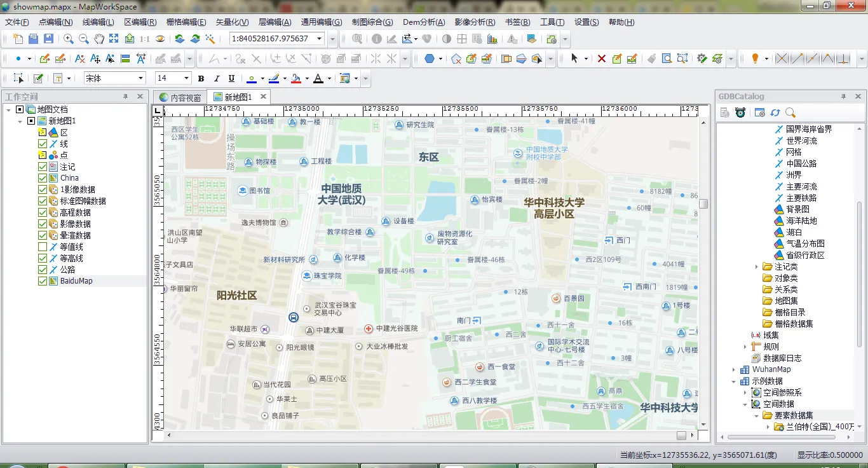This screenshot has height=468, width=868.
Task: Open the 宋体 font name dropdown
Action: click(141, 78)
